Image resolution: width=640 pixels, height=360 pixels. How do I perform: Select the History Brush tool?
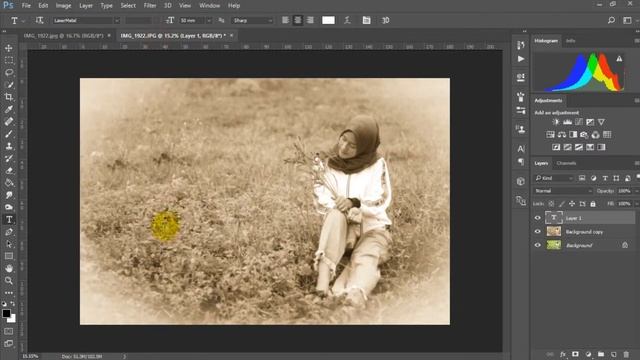[x=9, y=158]
